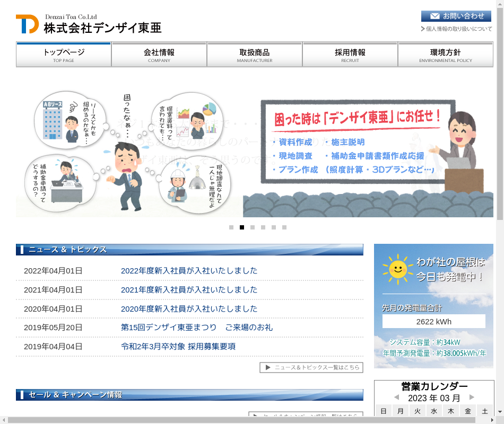
Task: Open 令和2年3月卒対象 採用募集要項 link
Action: tap(178, 347)
